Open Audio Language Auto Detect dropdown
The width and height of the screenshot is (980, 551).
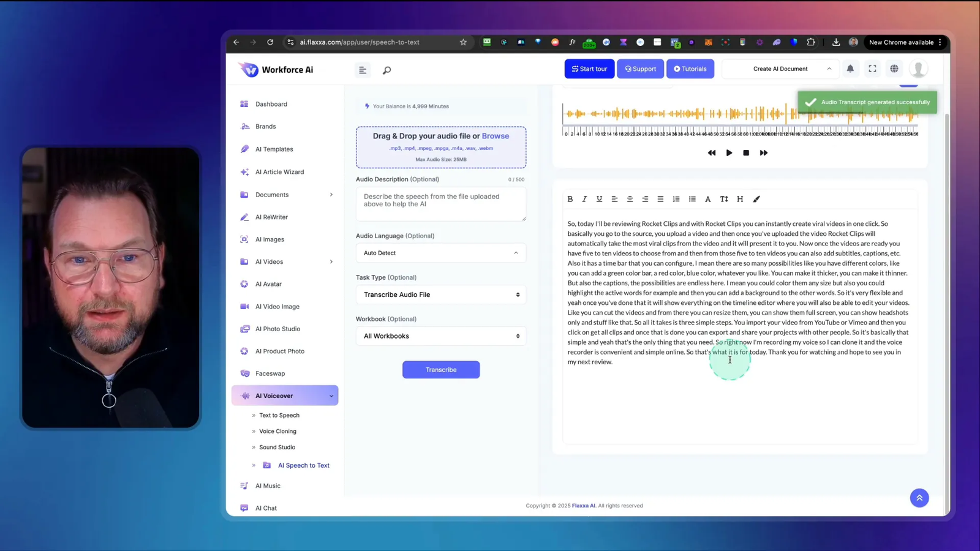(x=441, y=253)
